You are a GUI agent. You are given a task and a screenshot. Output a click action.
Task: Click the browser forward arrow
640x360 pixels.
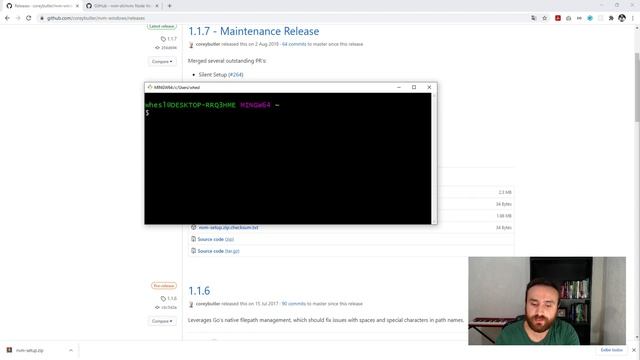tap(18, 18)
